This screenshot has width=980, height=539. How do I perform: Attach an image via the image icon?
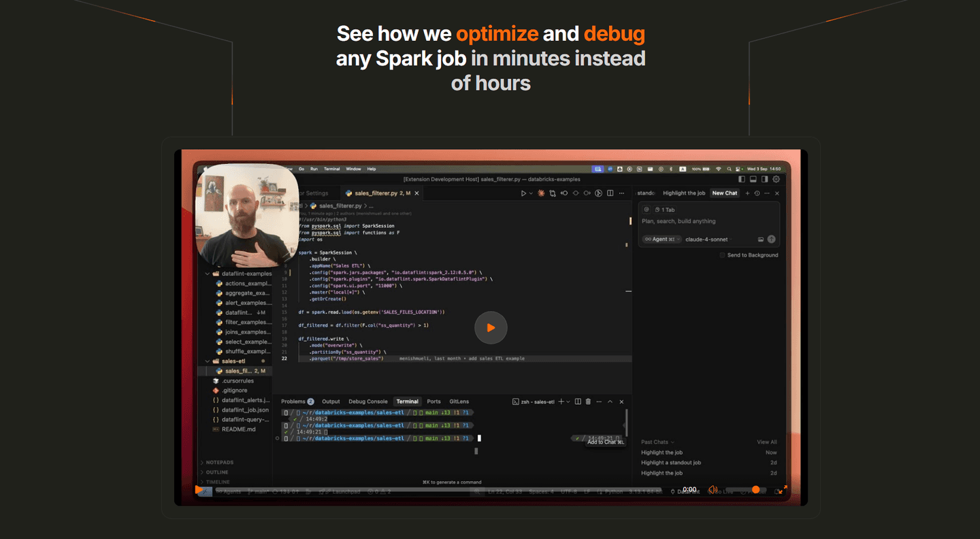(761, 240)
